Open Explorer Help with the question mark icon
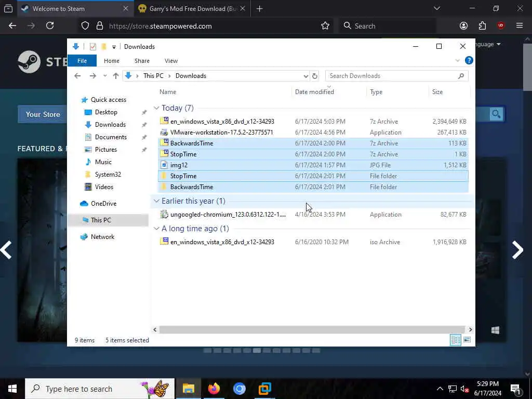 coord(469,60)
